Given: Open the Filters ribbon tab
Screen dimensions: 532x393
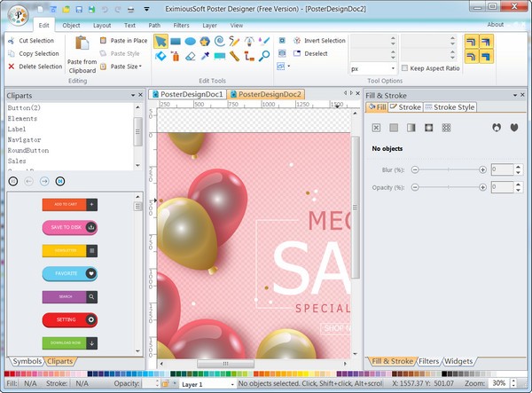Looking at the screenshot, I should click(181, 26).
